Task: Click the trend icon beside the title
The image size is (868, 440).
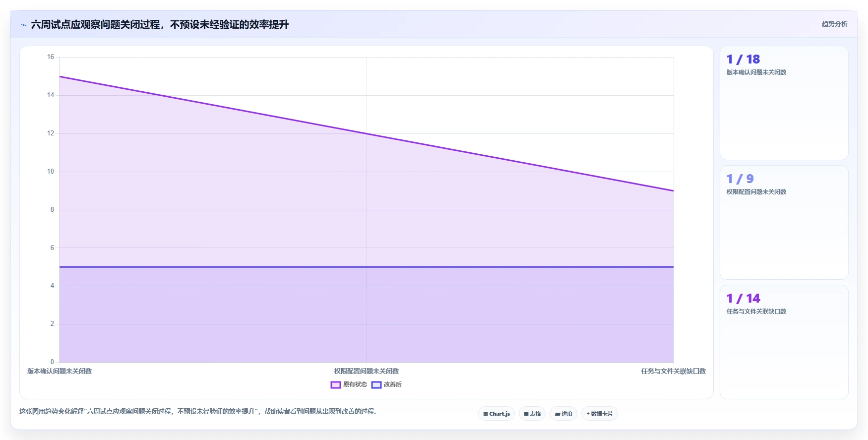Action: (23, 25)
